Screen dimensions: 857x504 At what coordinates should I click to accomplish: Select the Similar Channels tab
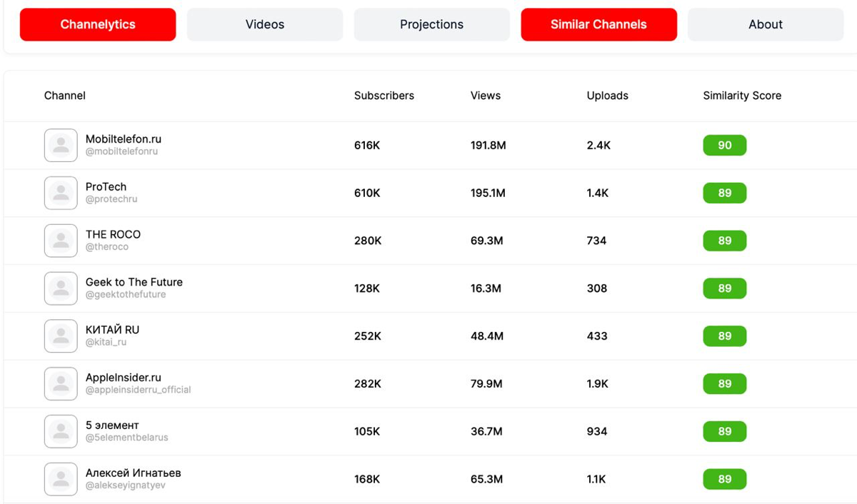point(598,24)
